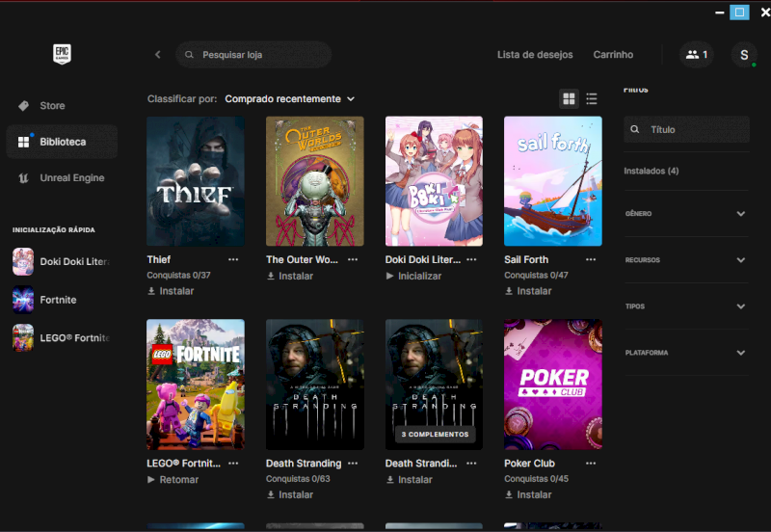Filter by Instalados (4)
Image resolution: width=771 pixels, height=532 pixels.
(x=651, y=171)
